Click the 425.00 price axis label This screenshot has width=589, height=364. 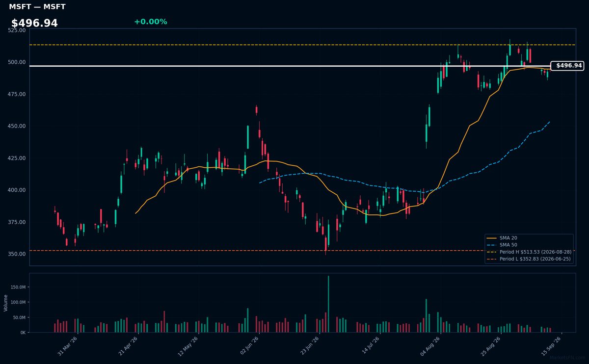[x=17, y=158]
